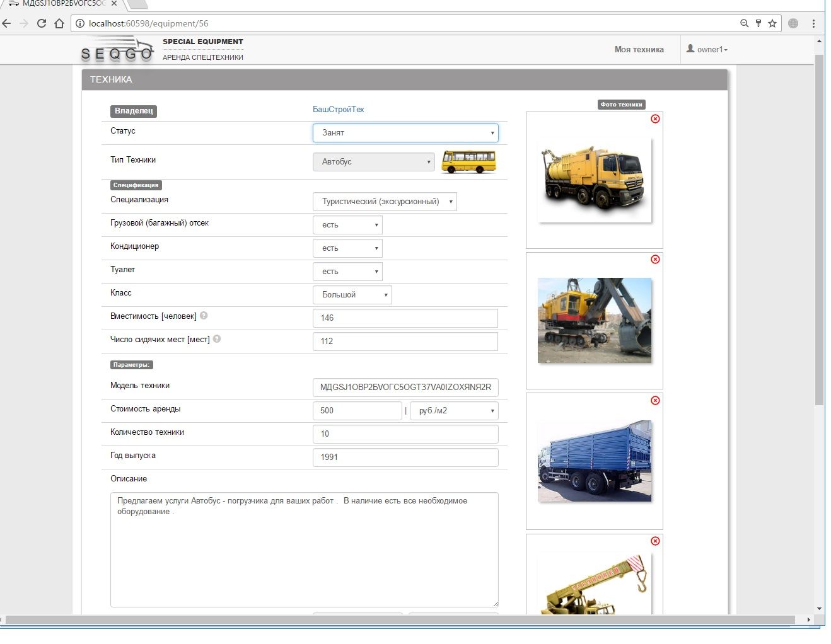
Task: Open zoom magnifier icon in address bar
Action: (744, 23)
